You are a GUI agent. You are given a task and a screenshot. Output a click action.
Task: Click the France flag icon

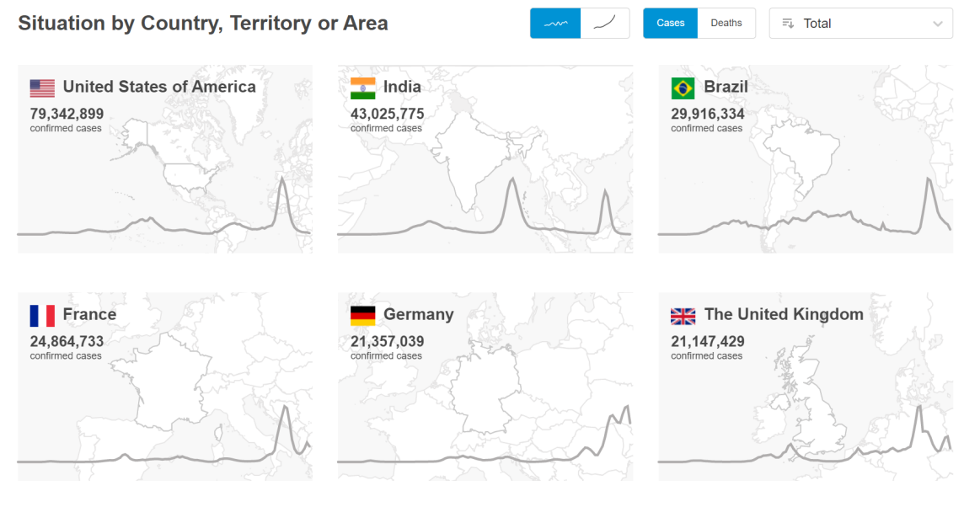(42, 316)
